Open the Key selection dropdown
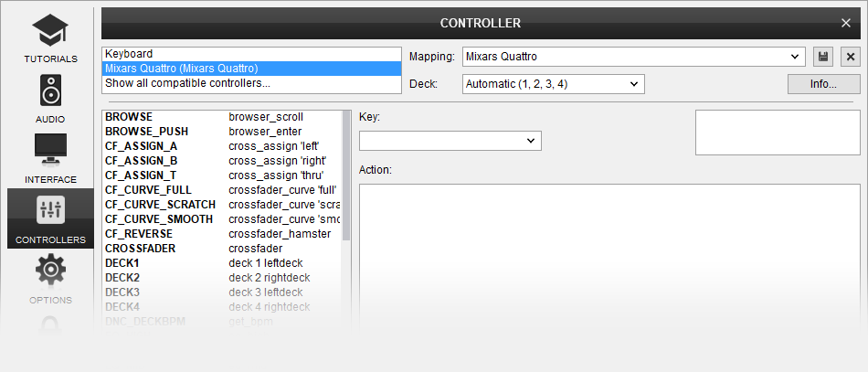This screenshot has width=868, height=372. [450, 141]
